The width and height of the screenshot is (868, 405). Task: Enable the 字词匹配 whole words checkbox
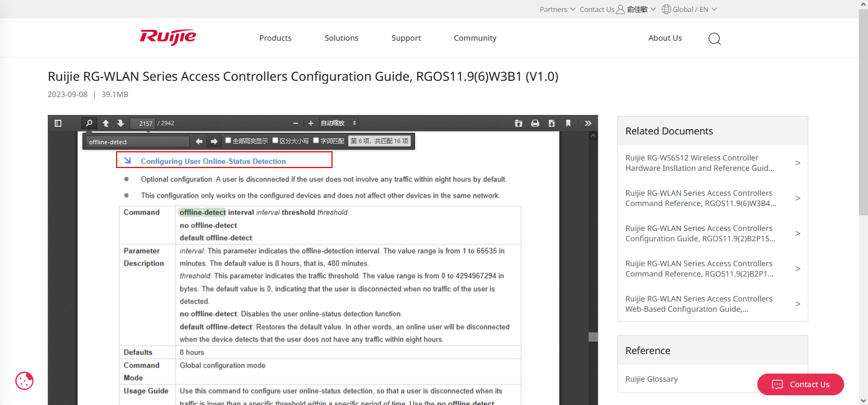(x=316, y=140)
